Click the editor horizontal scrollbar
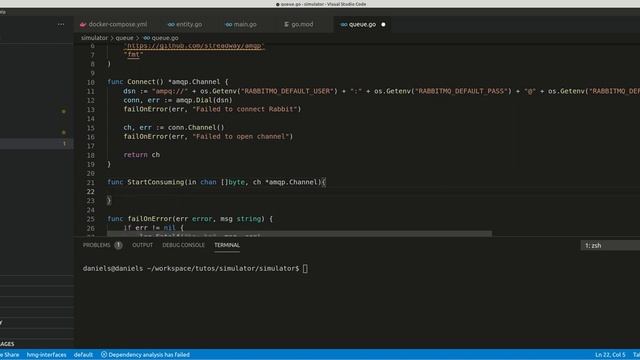The width and height of the screenshot is (640, 360). [x=299, y=234]
